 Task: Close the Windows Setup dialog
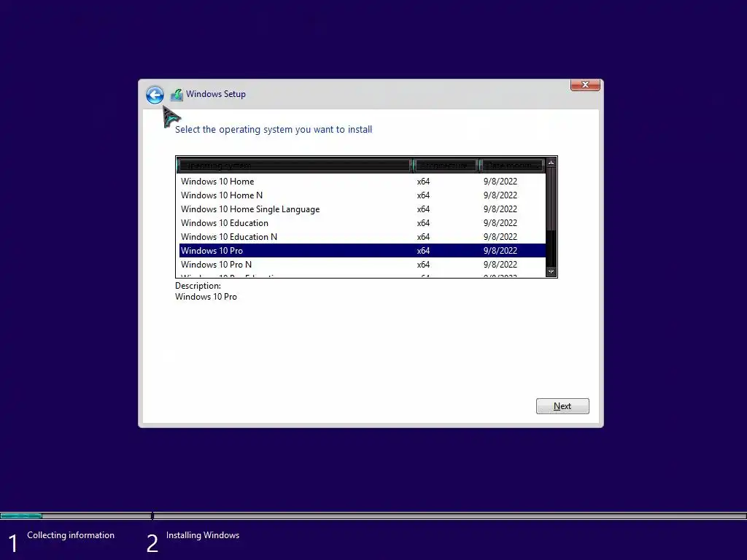585,85
